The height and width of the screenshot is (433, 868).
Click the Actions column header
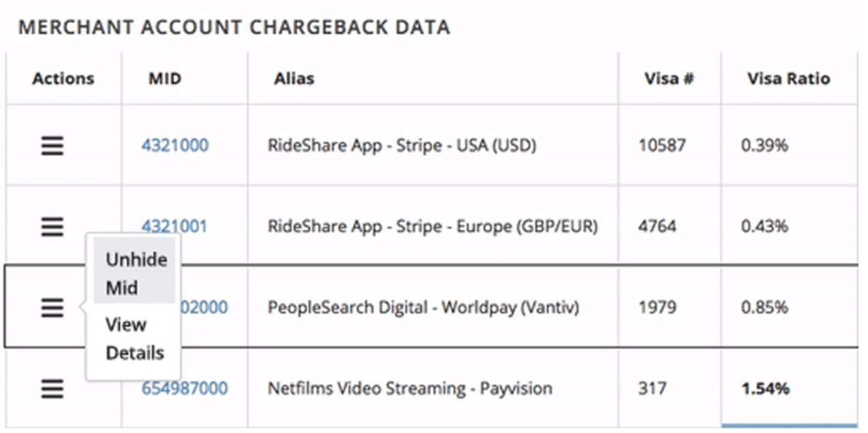click(63, 78)
